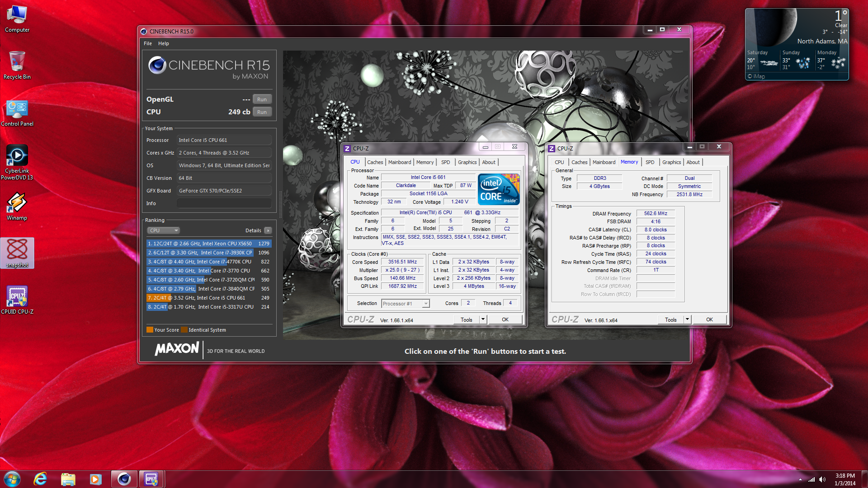Run the CPU benchmark
Image resolution: width=868 pixels, height=488 pixels.
point(262,112)
